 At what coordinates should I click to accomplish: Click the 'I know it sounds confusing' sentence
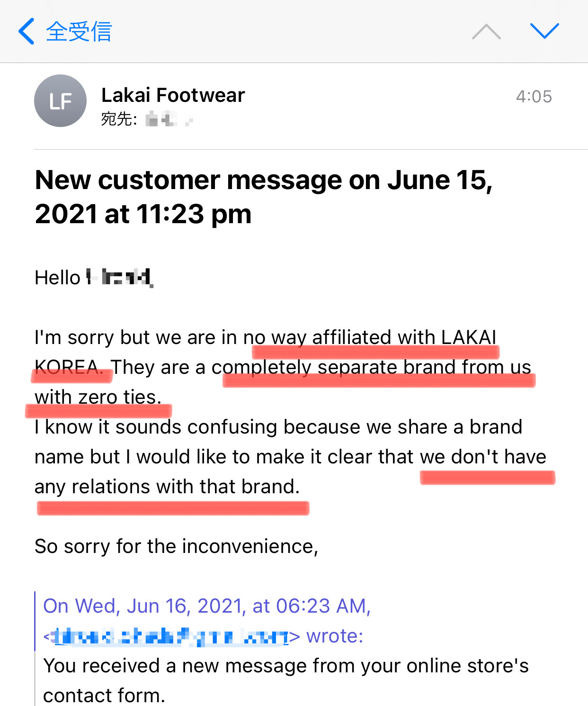point(278,427)
